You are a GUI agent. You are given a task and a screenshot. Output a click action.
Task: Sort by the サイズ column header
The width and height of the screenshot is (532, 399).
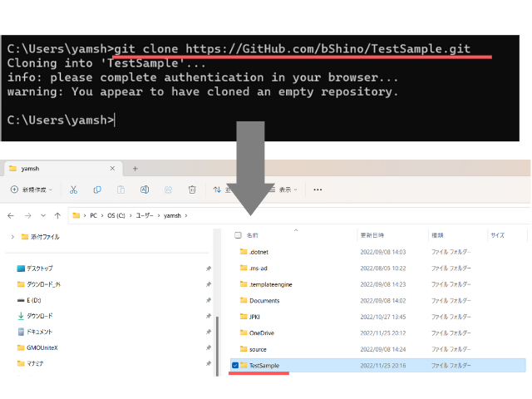[x=497, y=235]
